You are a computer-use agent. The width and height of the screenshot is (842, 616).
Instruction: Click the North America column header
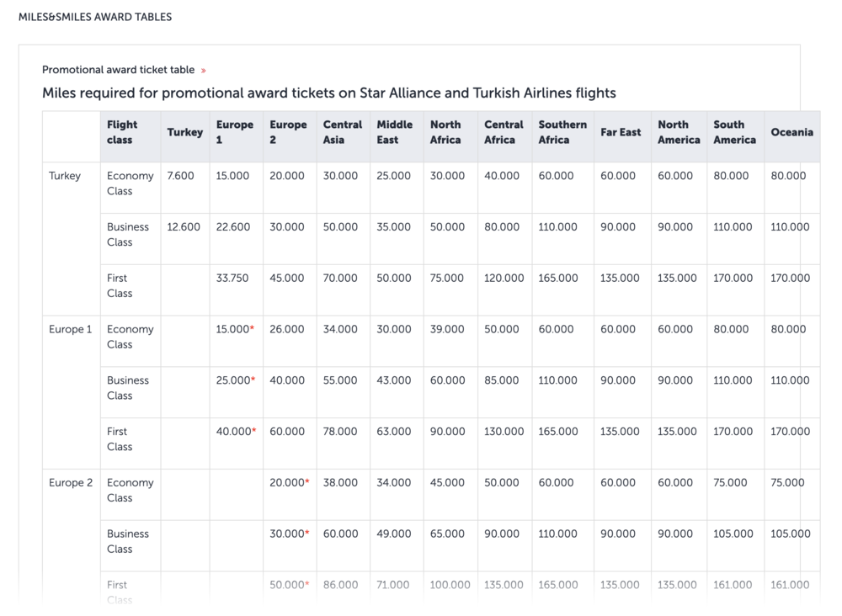(x=679, y=132)
